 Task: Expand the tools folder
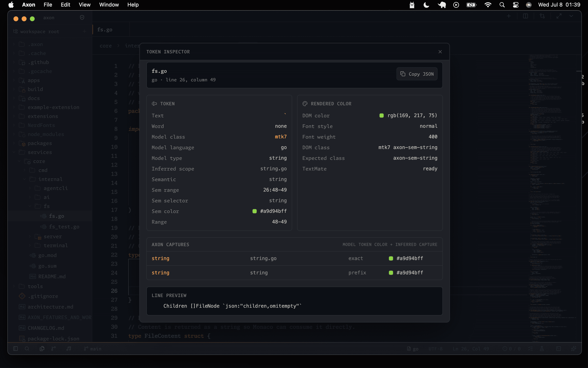coord(14,286)
